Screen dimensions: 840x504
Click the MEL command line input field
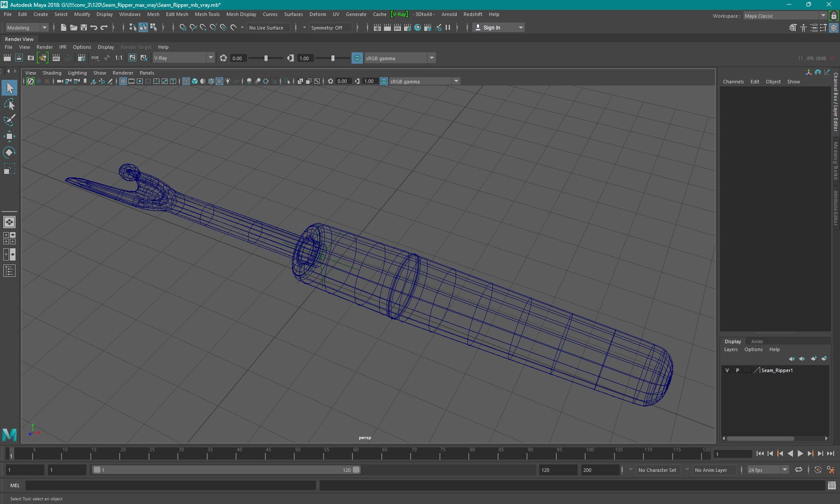coord(171,485)
